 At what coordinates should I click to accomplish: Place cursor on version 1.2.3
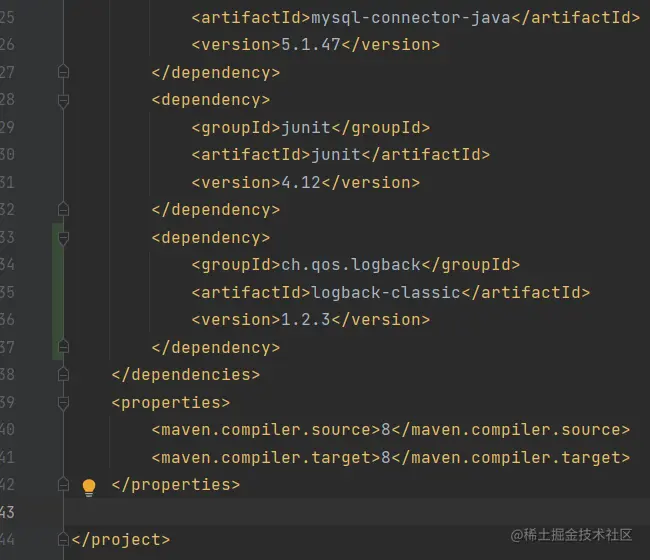pyautogui.click(x=306, y=320)
